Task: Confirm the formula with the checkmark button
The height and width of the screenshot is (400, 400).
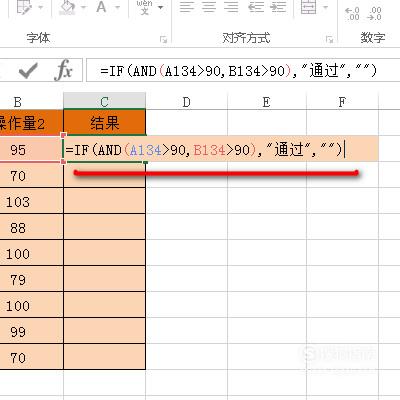Action: pos(28,71)
